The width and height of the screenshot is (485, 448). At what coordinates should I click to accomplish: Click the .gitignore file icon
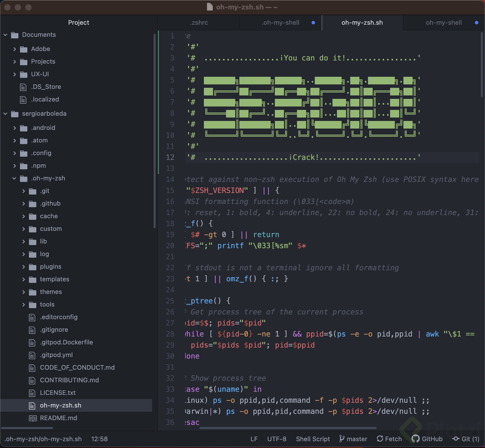click(x=32, y=330)
